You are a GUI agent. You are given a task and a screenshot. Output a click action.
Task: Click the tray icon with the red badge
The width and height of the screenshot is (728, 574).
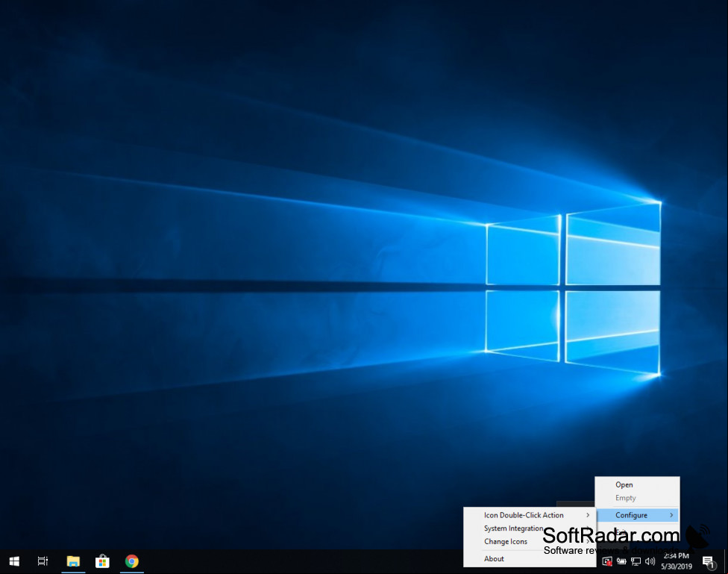coord(607,561)
